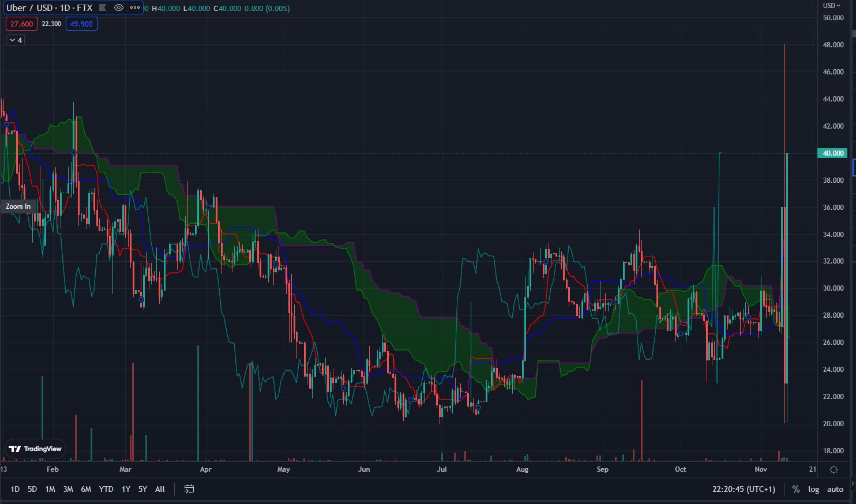856x504 pixels.
Task: Click the 44.000 price axis label
Action: tap(833, 99)
